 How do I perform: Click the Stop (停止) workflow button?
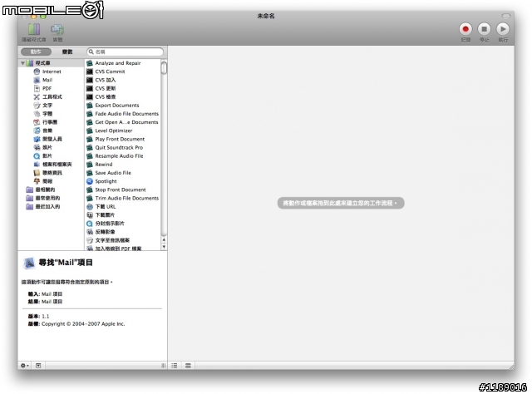click(x=484, y=29)
